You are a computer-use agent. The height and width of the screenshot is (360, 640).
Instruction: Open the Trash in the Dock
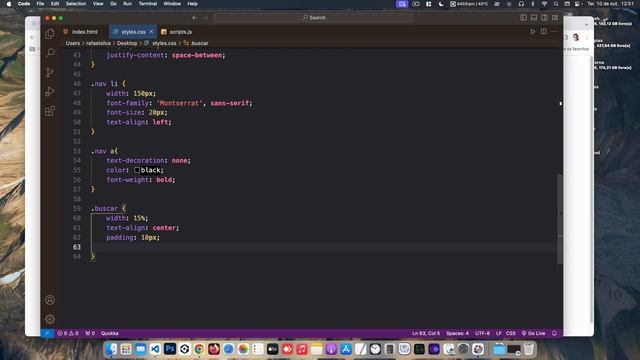point(529,349)
